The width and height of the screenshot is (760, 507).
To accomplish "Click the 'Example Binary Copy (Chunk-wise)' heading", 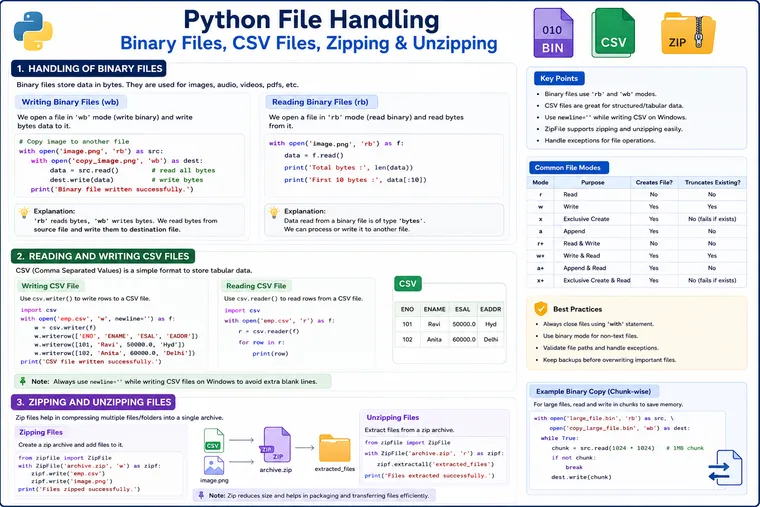I will [593, 391].
